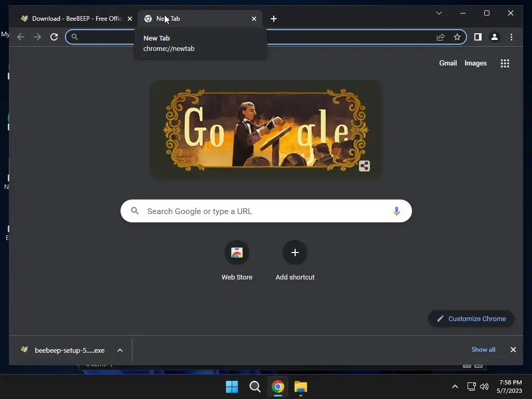This screenshot has height=399, width=532.
Task: Share the Google Doodle
Action: [364, 166]
